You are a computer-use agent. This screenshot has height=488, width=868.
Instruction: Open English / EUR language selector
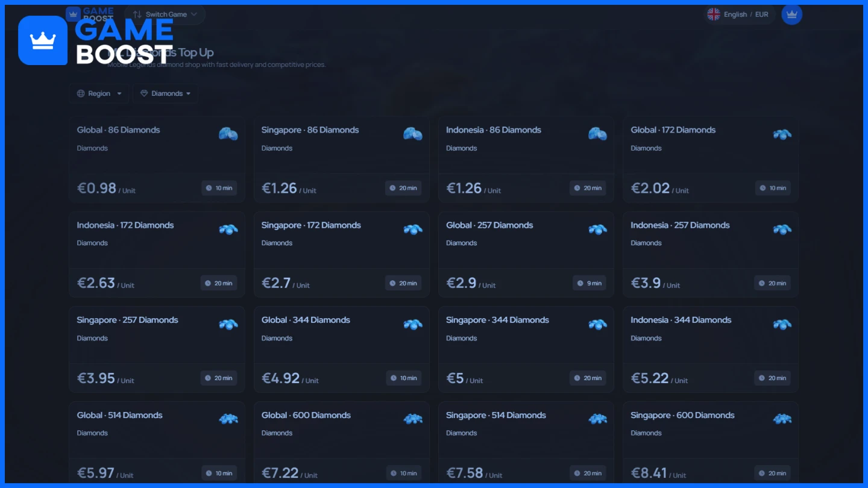click(746, 14)
